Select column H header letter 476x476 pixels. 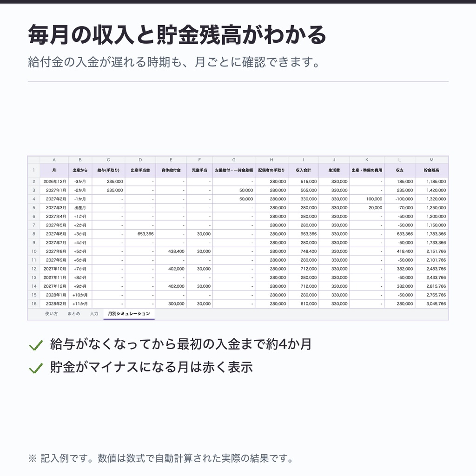point(271,160)
